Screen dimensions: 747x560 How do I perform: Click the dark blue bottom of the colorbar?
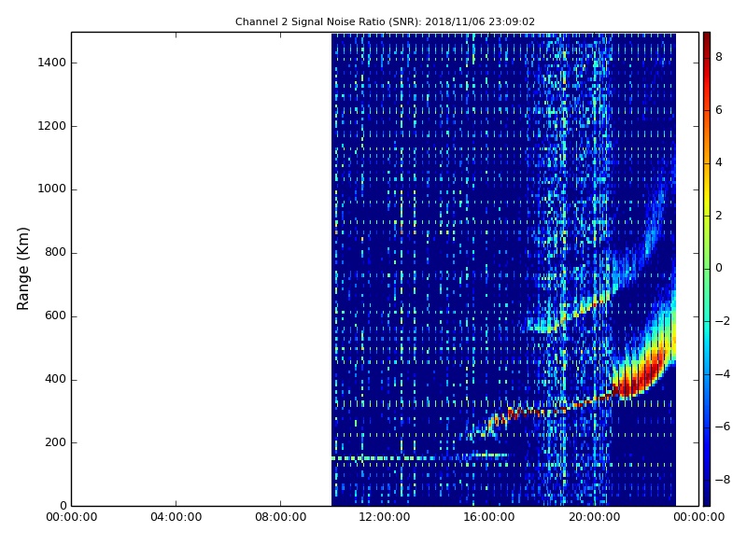click(707, 497)
